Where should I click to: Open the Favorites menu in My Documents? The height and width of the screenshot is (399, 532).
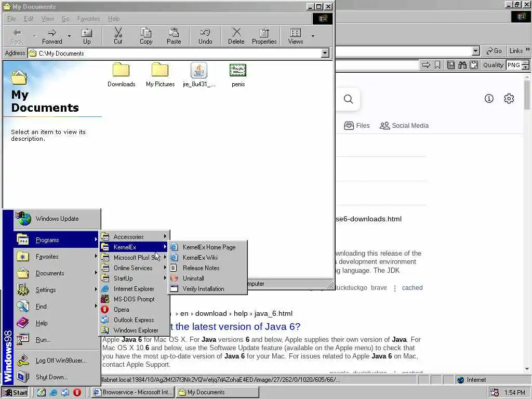[x=88, y=19]
